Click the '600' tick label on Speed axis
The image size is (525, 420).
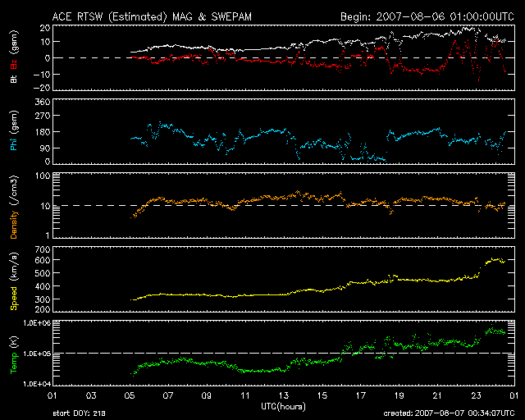point(43,260)
